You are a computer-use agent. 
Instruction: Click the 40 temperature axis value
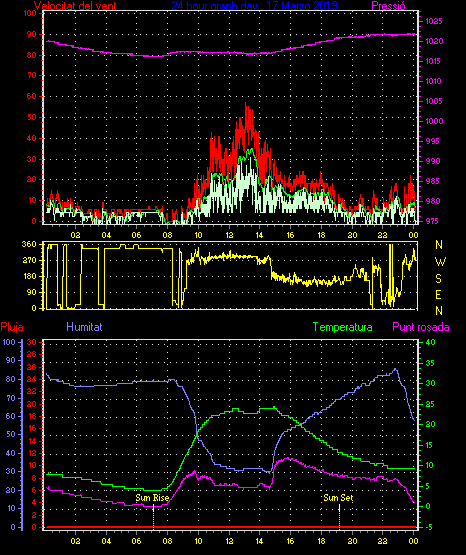pyautogui.click(x=430, y=342)
